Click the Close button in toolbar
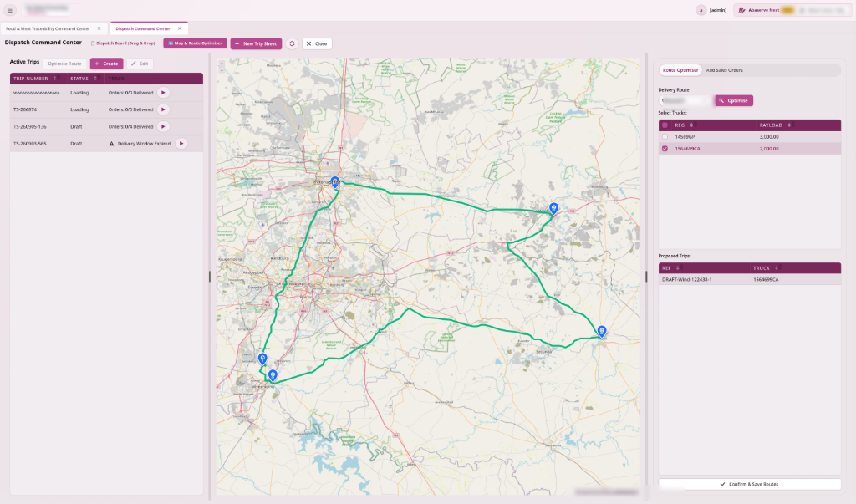The width and height of the screenshot is (856, 504). point(317,43)
